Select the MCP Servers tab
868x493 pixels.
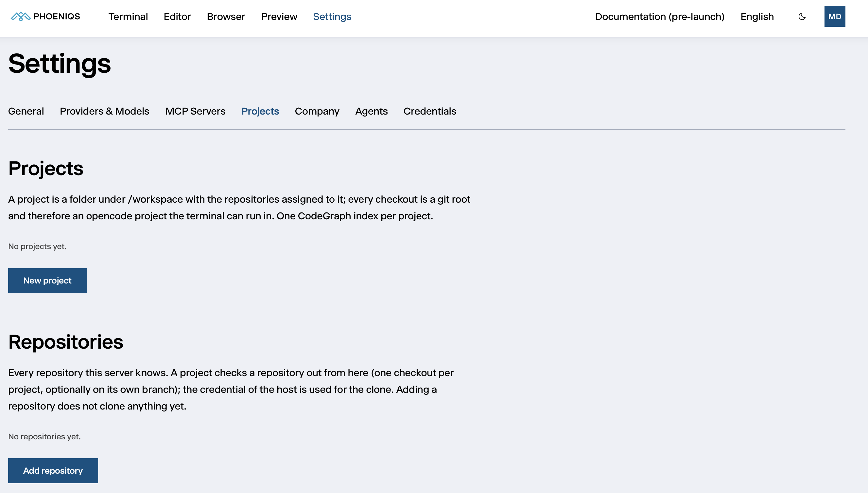[x=195, y=111]
